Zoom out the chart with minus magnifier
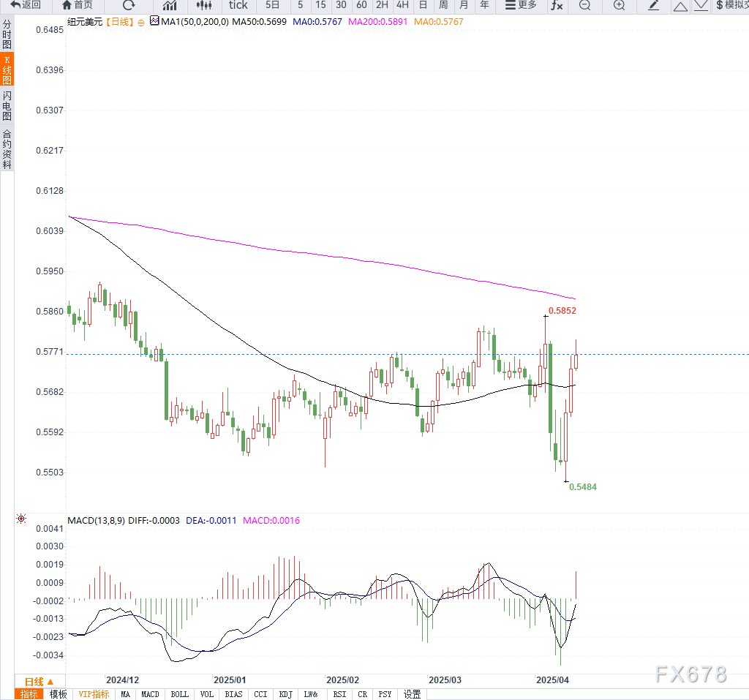The width and height of the screenshot is (749, 700). click(584, 5)
